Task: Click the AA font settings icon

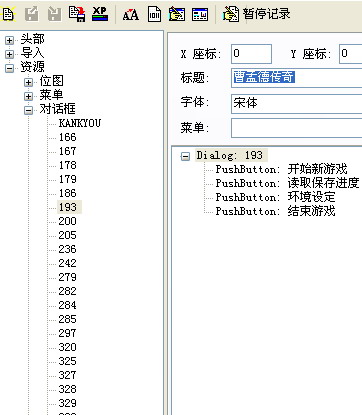Action: (x=131, y=15)
